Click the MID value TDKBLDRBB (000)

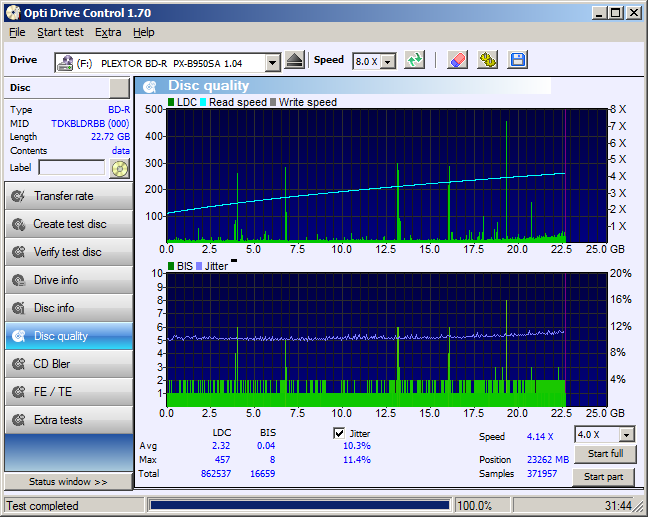[x=90, y=124]
